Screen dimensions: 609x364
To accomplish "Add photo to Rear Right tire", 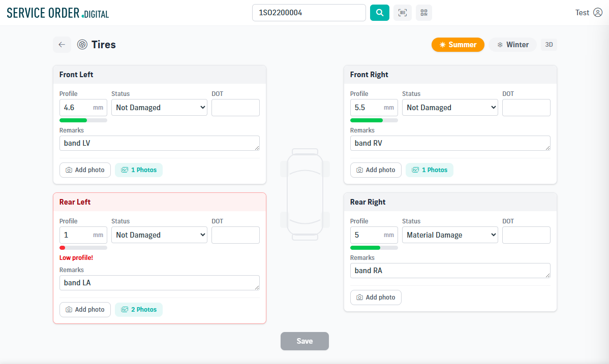I will tap(376, 297).
